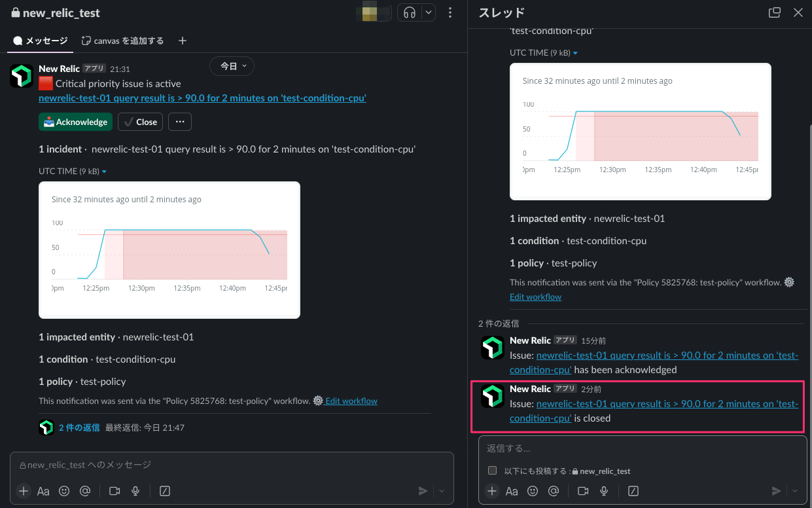Check the 以下にも投稿する checkbox

click(493, 470)
